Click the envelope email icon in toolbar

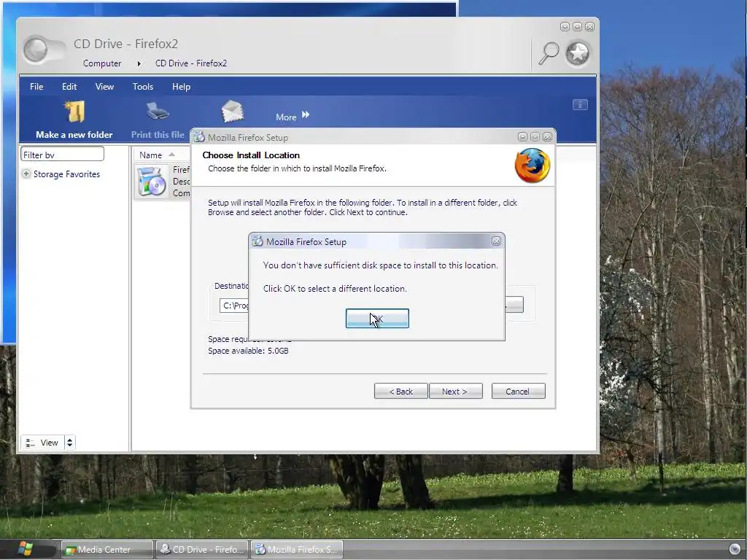point(233,112)
